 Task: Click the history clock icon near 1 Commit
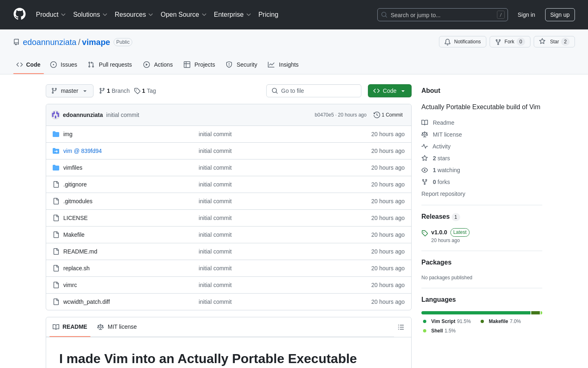[x=377, y=115]
